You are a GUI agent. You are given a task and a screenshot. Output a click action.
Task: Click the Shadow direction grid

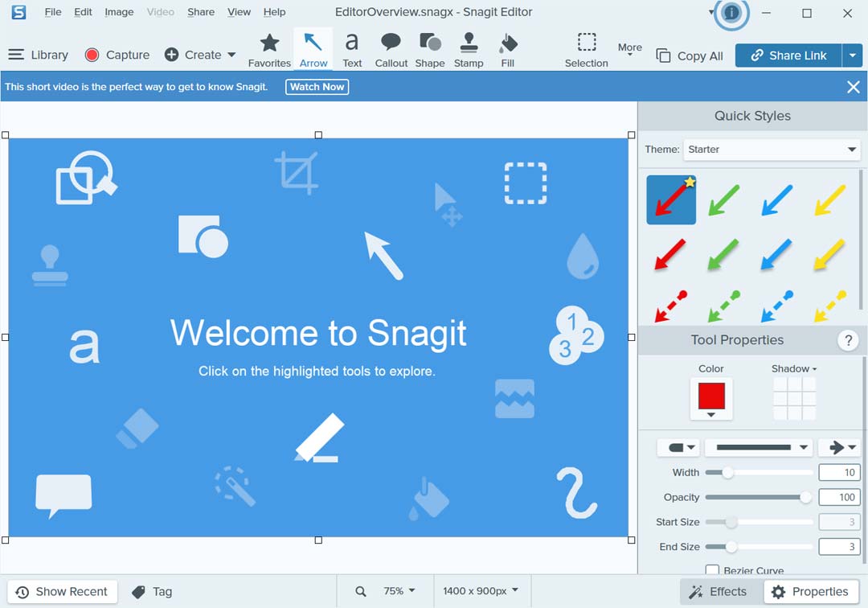pos(794,399)
